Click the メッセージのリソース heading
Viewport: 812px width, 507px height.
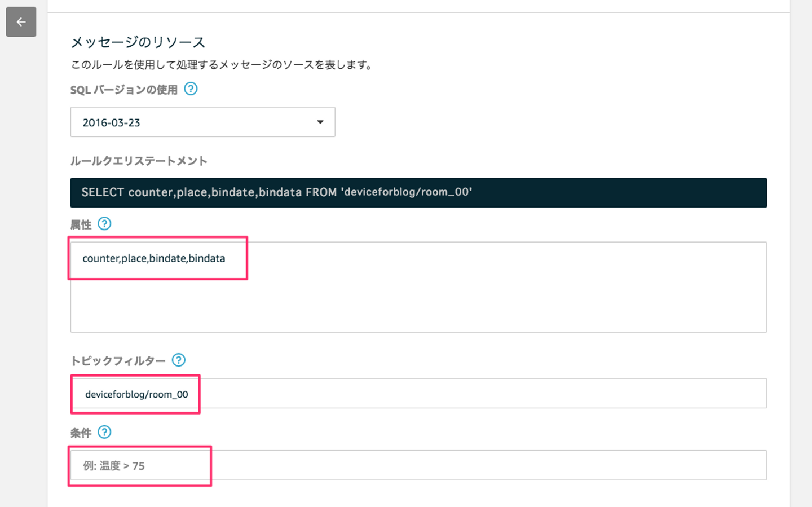138,42
